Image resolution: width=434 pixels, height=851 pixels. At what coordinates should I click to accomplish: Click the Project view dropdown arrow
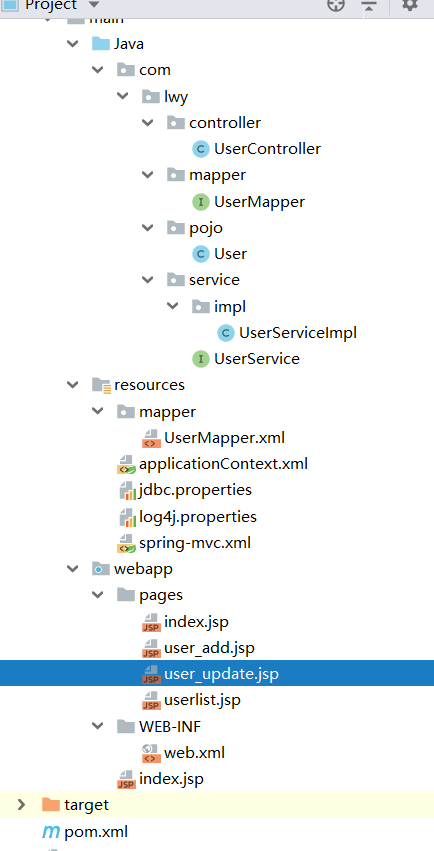pos(93,5)
